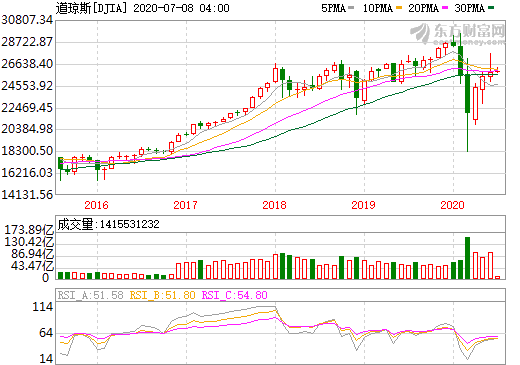520x365 pixels.
Task: Select the 20PMA legend label
Action: click(423, 8)
